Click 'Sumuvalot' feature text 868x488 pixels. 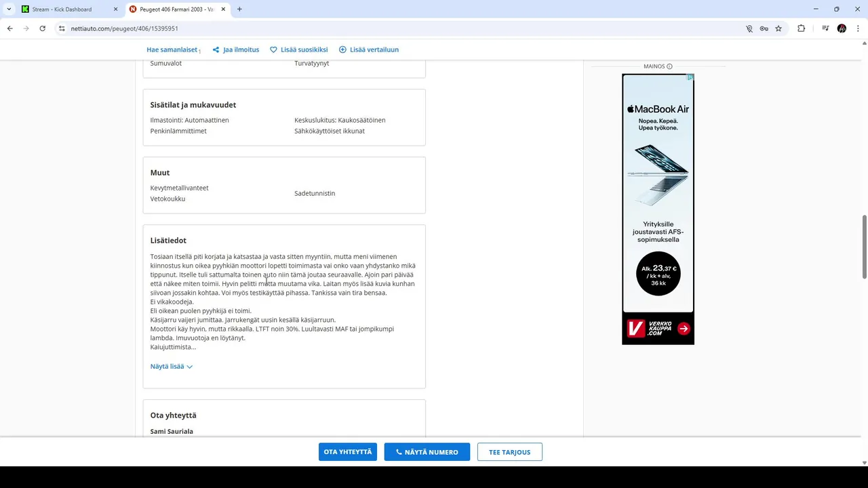[166, 63]
